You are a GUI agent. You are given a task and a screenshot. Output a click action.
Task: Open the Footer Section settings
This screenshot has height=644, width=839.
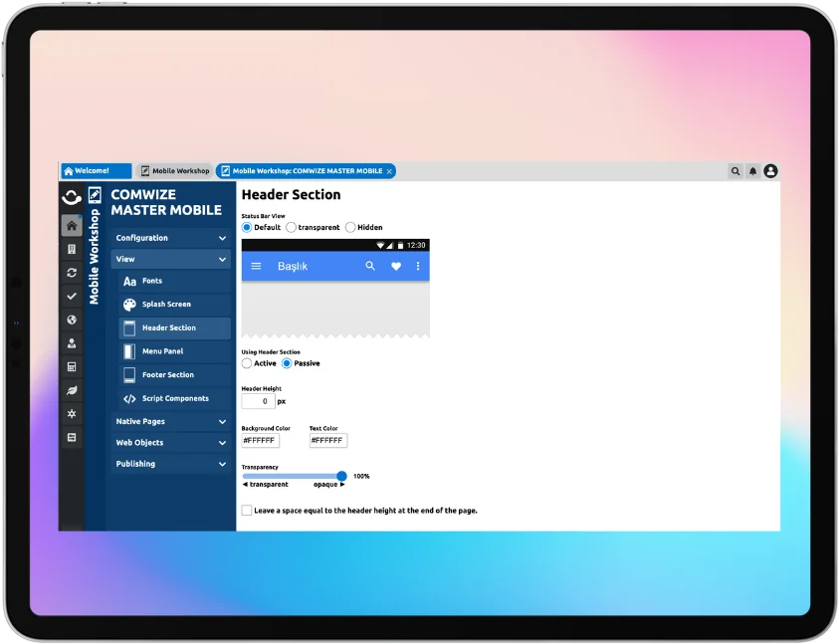[169, 374]
